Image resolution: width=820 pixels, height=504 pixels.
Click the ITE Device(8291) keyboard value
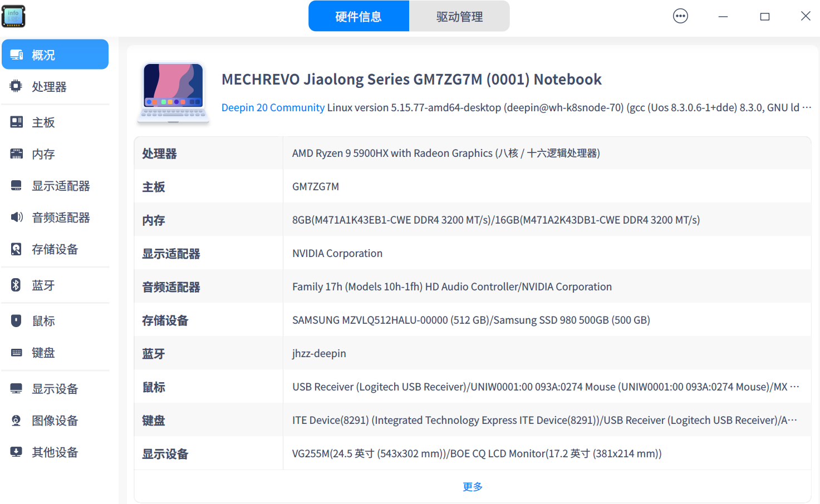coord(544,420)
